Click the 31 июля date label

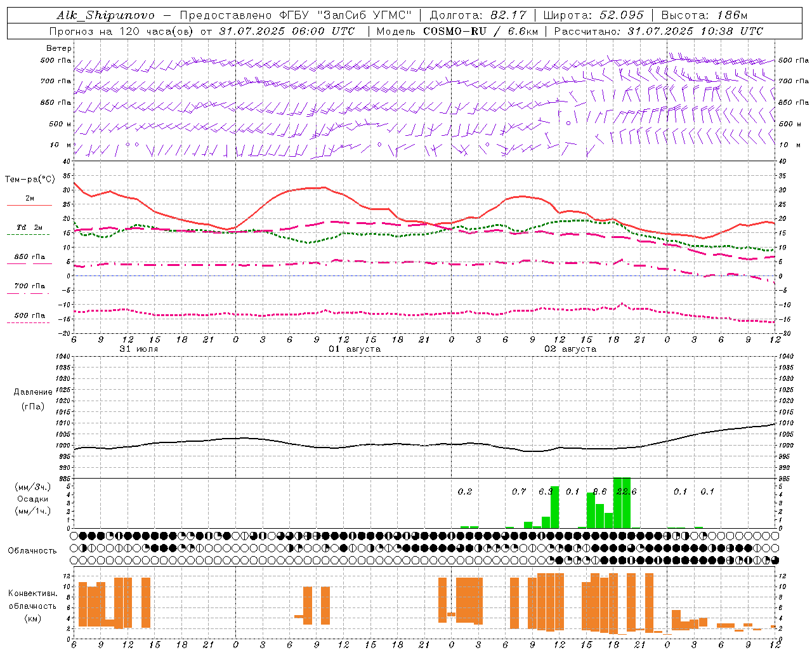coord(139,349)
